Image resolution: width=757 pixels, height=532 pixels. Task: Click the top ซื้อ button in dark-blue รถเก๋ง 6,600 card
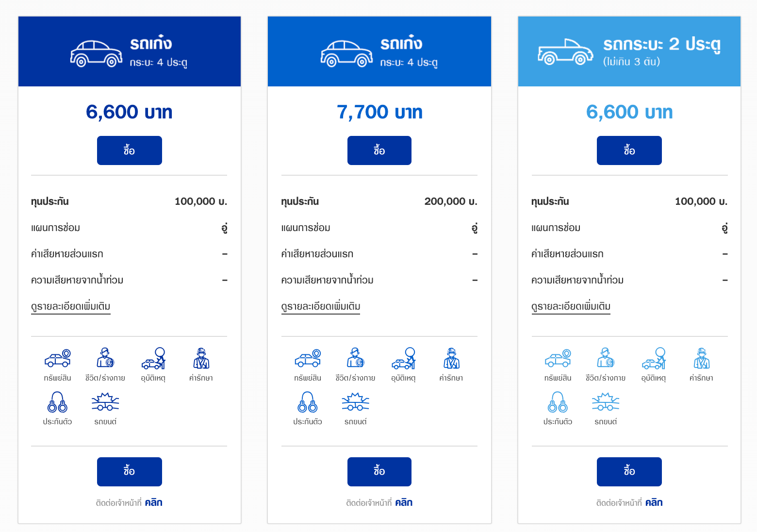point(130,150)
